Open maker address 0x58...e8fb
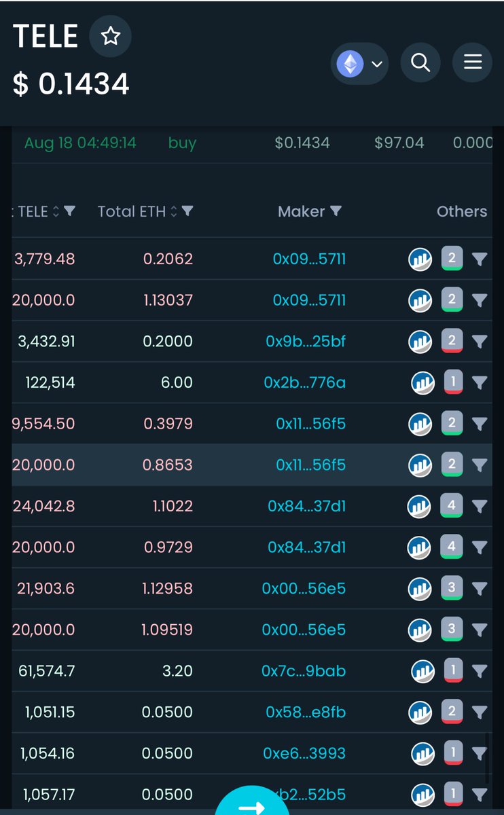The height and width of the screenshot is (815, 504). click(306, 712)
